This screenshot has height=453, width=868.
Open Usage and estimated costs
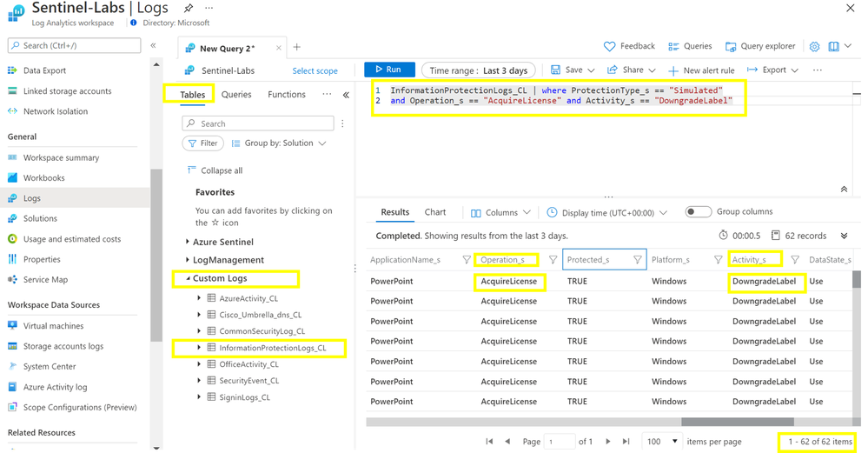point(72,239)
